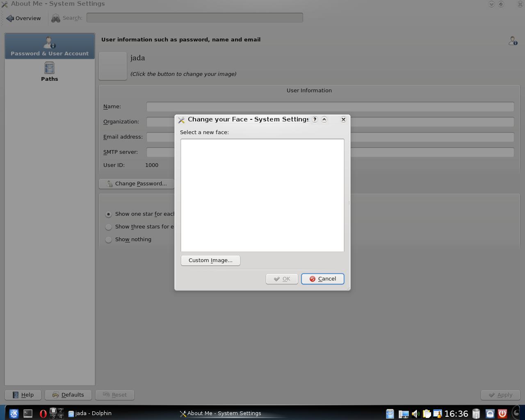Go back to Overview
Viewport: 525px width, 420px height.
click(x=24, y=18)
